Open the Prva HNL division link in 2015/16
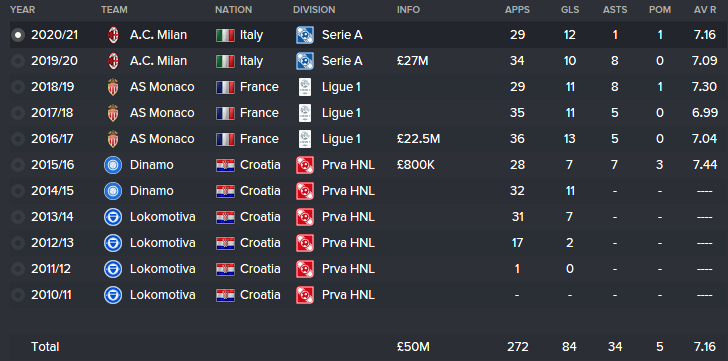Image resolution: width=728 pixels, height=361 pixels. coord(348,165)
